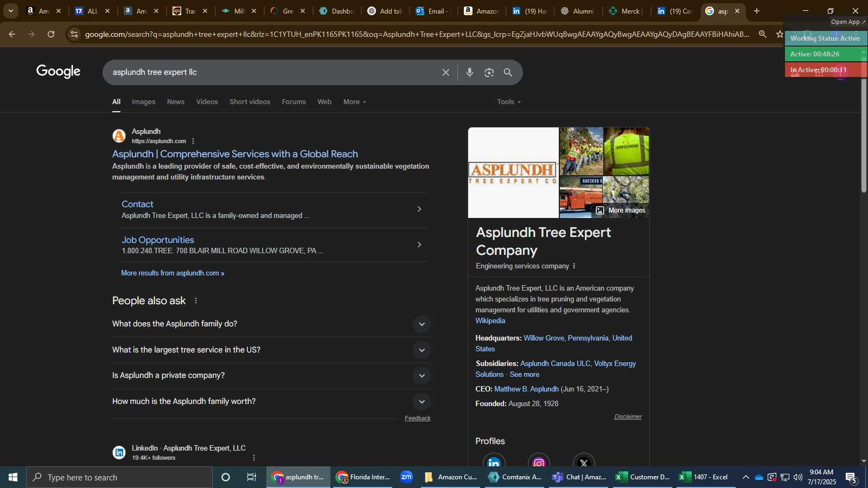868x488 pixels.
Task: Open the volume icon in system tray
Action: (x=797, y=477)
